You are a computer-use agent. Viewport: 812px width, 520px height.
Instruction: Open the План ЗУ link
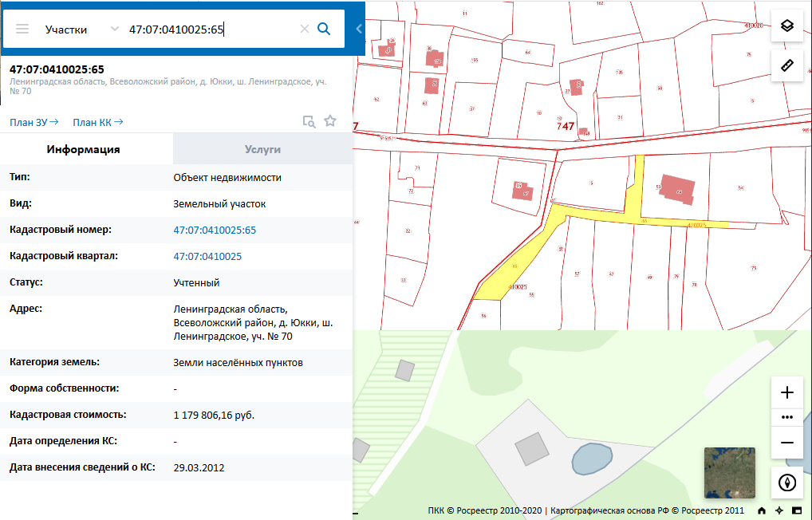(x=34, y=122)
